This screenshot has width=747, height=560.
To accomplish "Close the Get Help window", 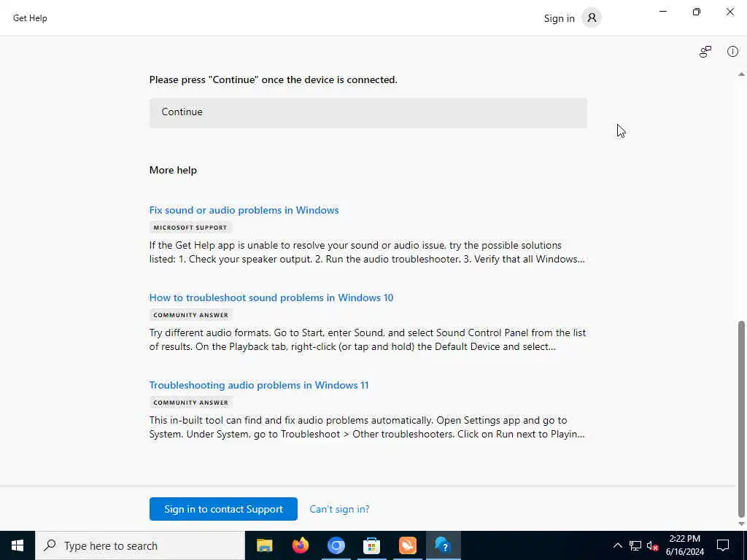I will 729,12.
